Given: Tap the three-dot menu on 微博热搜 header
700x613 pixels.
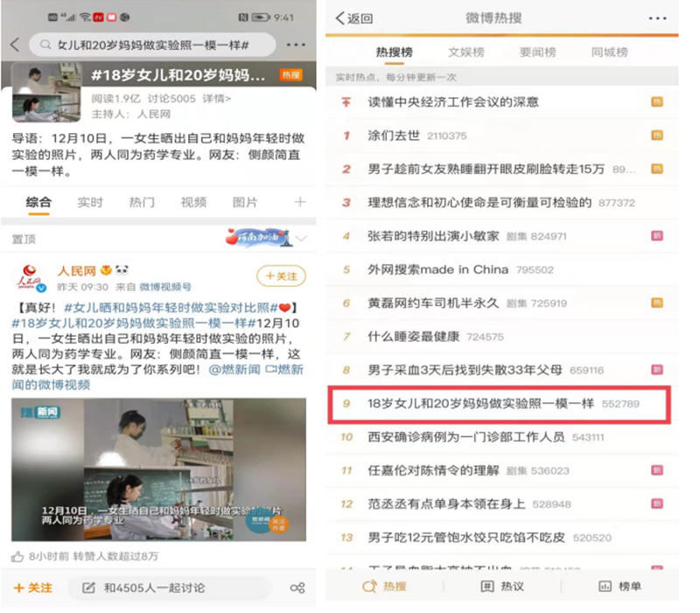Looking at the screenshot, I should coord(657,18).
